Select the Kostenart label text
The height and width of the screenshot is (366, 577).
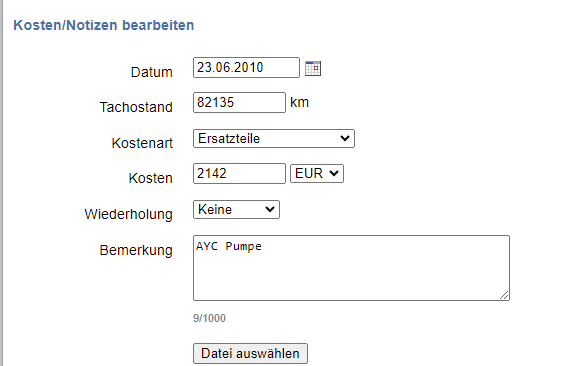coord(142,143)
